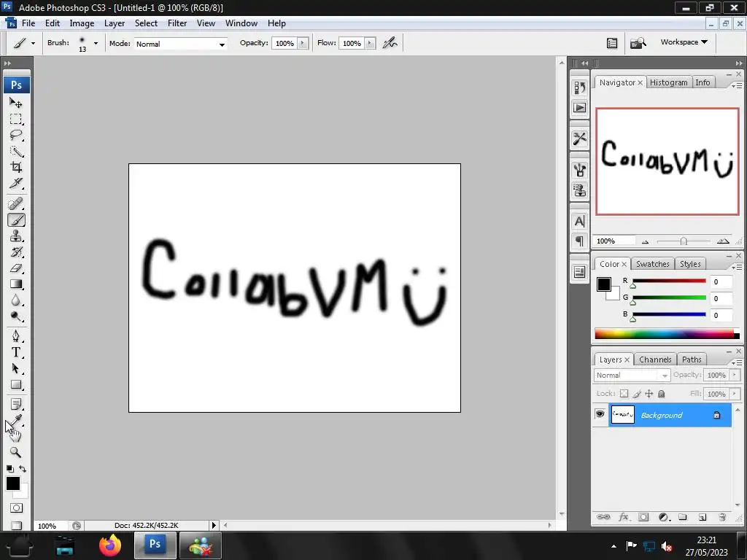
Task: Open the Brush preset picker dropdown
Action: point(96,43)
